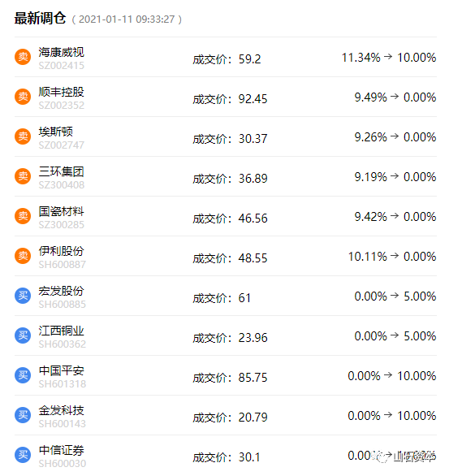Click the sell badge next to 三环集团
449x476 pixels.
tap(23, 176)
